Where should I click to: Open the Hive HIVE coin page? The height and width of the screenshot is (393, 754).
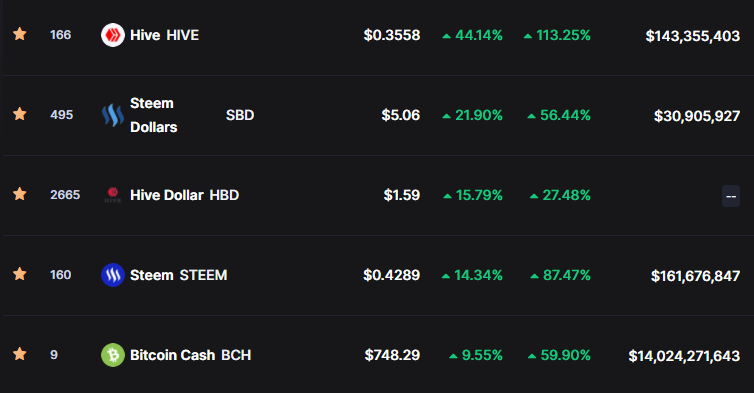[164, 35]
